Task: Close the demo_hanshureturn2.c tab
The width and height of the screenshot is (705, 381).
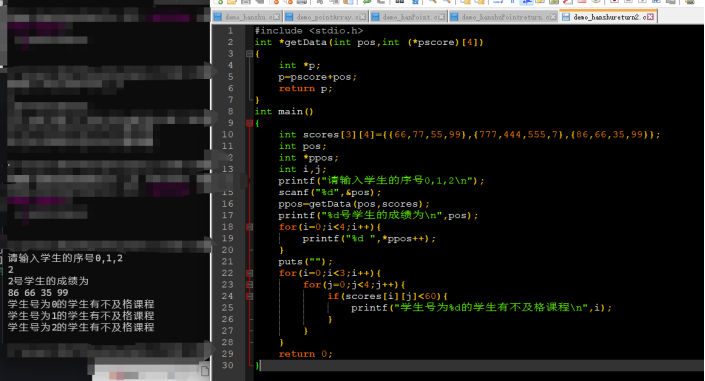Action: [650, 17]
